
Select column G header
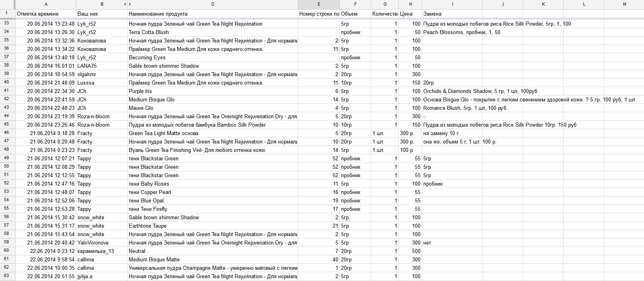pos(385,4)
